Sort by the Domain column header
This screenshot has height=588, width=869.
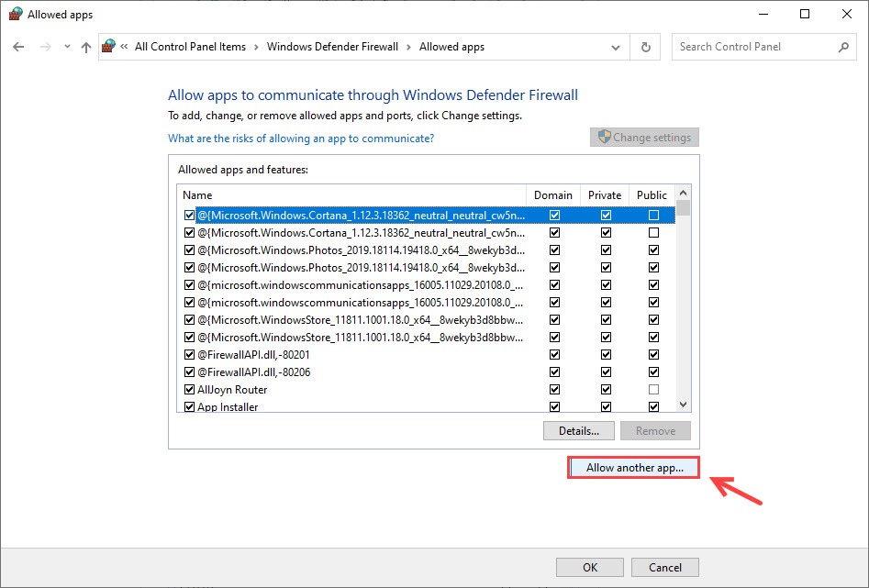point(552,195)
